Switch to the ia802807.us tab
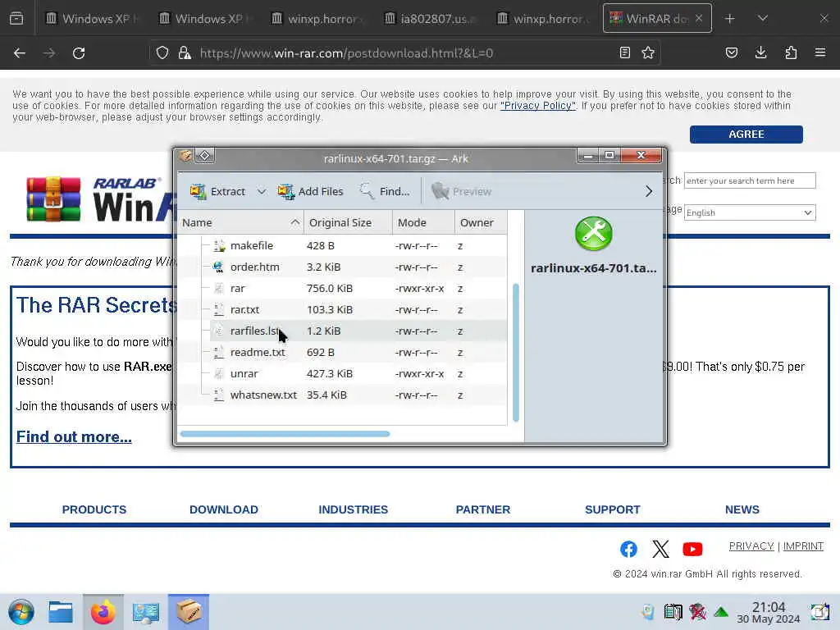The width and height of the screenshot is (840, 630). (x=431, y=19)
